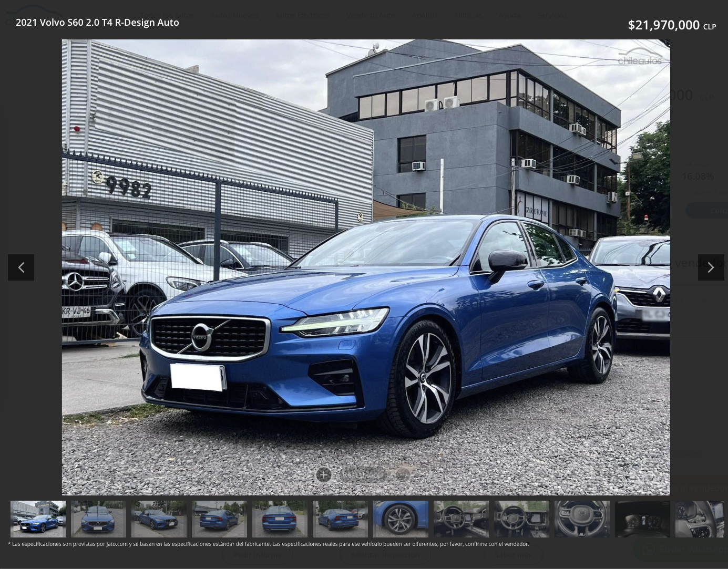Open the eighth thumbnail showing the dashboard
Image resolution: width=728 pixels, height=569 pixels.
coord(461,519)
